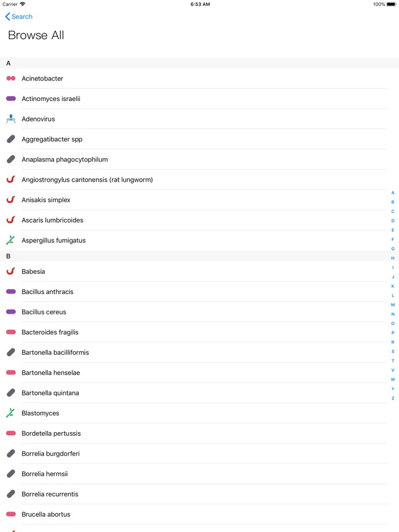This screenshot has width=399, height=532.
Task: Select the worm icon beside Babesia
Action: coord(11,271)
